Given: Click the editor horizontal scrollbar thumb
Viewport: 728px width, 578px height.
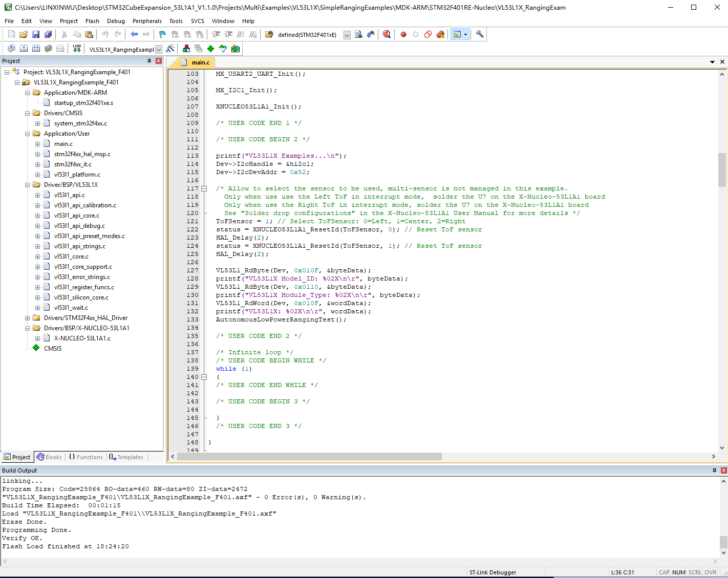Looking at the screenshot, I should [309, 456].
